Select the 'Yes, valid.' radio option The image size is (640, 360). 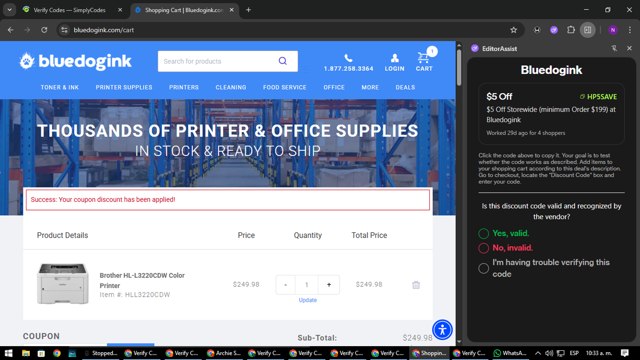(x=484, y=233)
